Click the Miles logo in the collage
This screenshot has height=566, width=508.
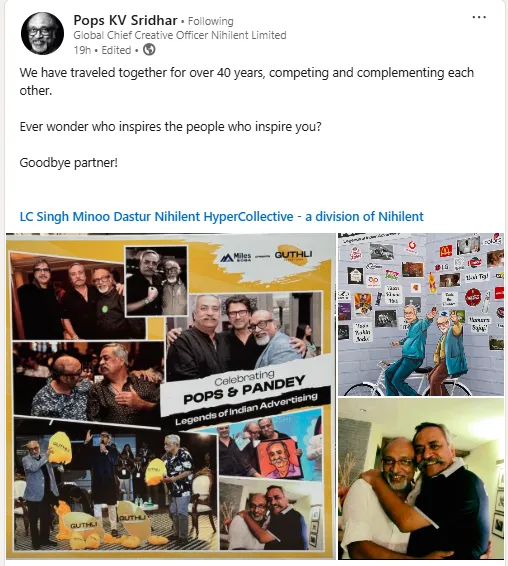click(x=236, y=257)
